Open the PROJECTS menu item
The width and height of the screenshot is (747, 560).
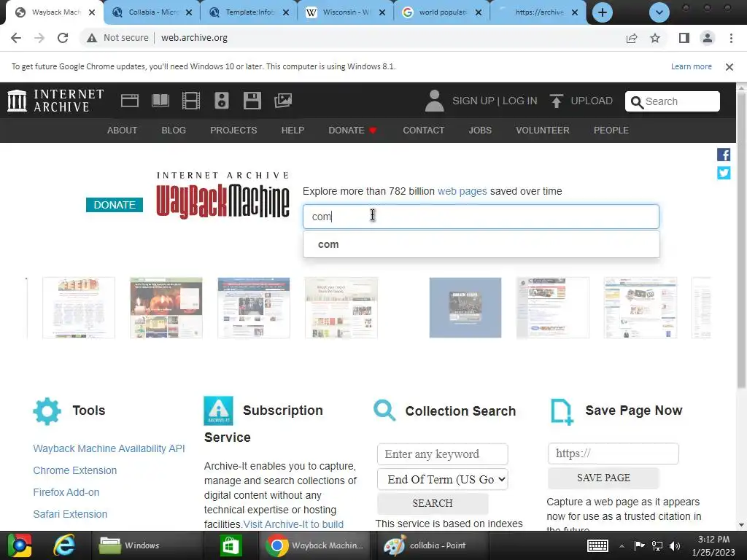pyautogui.click(x=233, y=131)
